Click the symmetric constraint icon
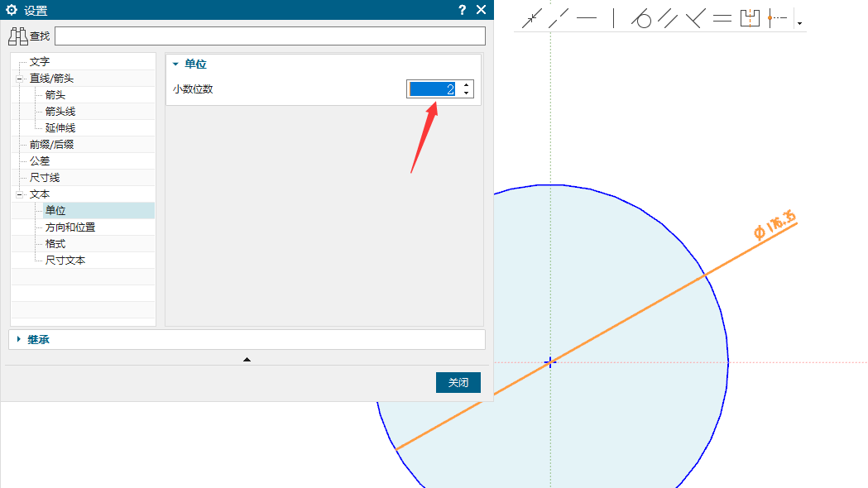The width and height of the screenshot is (868, 488). tap(750, 17)
